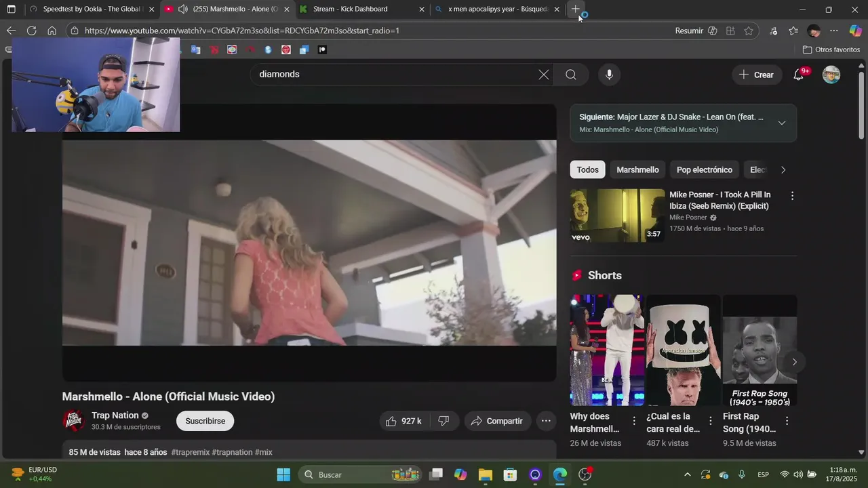Image resolution: width=868 pixels, height=488 pixels.
Task: Click the Compartir share button
Action: pyautogui.click(x=497, y=421)
